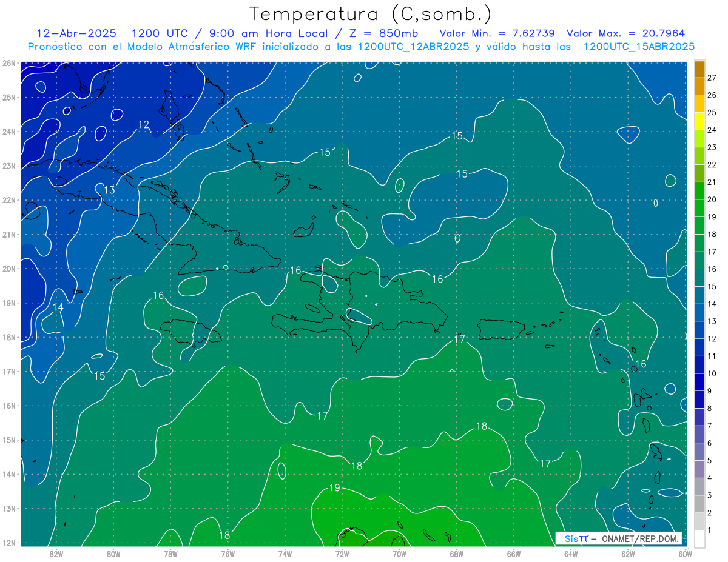Click the 60W longitude axis label
Image resolution: width=728 pixels, height=562 pixels.
click(685, 553)
